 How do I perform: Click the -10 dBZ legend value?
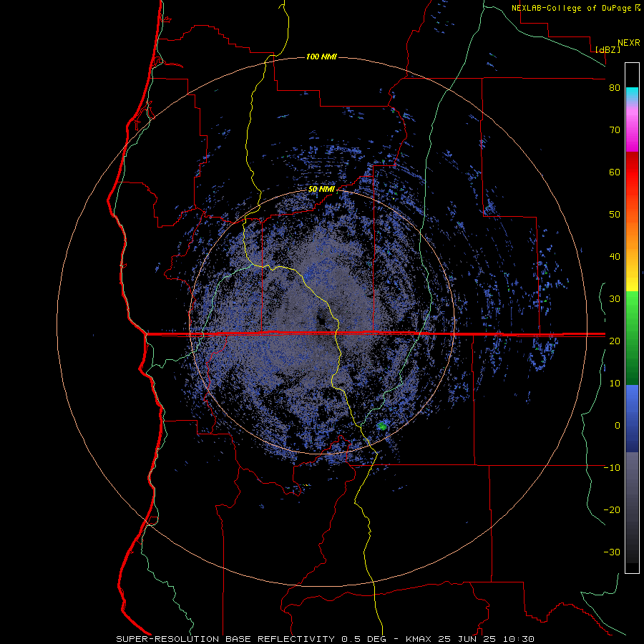(612, 467)
